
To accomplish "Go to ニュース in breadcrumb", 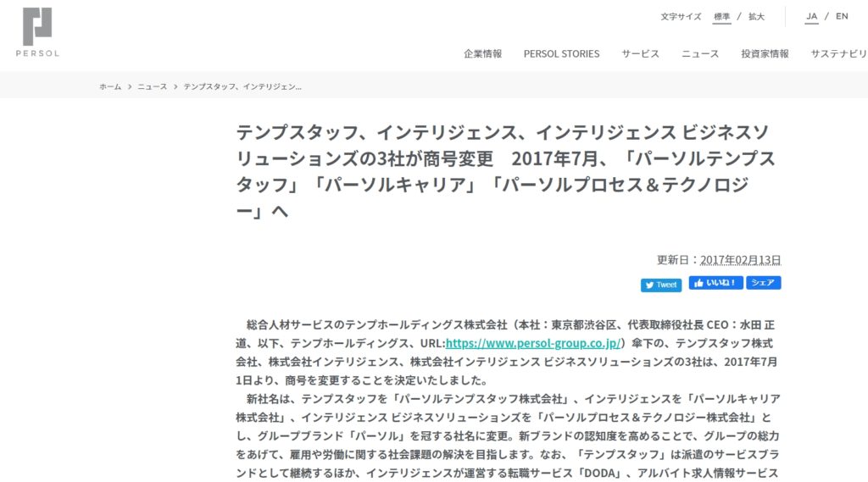I will [153, 86].
